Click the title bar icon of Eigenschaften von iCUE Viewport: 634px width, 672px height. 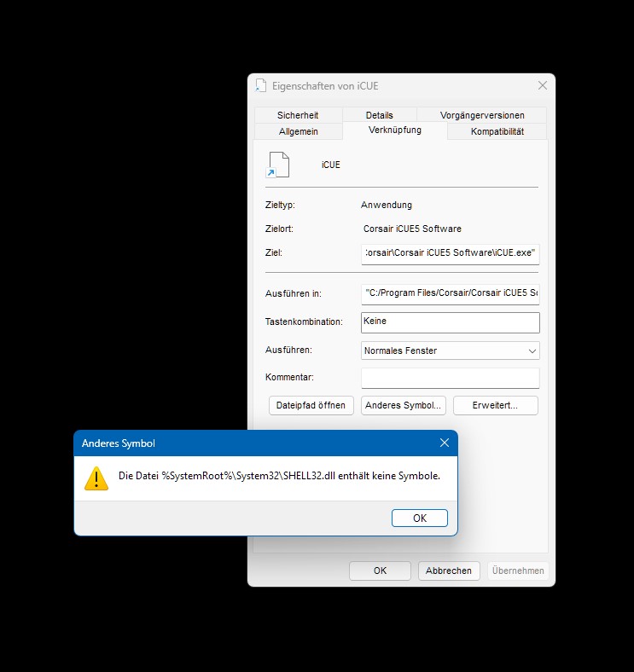261,86
